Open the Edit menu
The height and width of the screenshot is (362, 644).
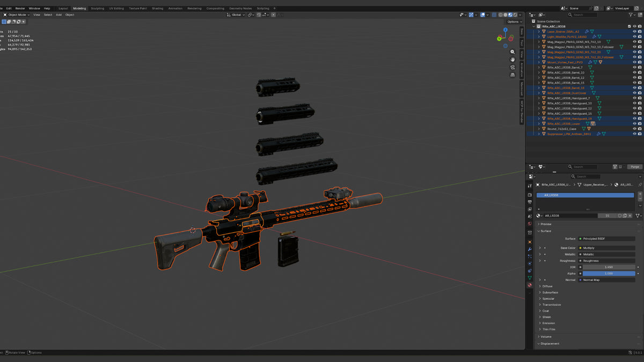click(x=9, y=8)
